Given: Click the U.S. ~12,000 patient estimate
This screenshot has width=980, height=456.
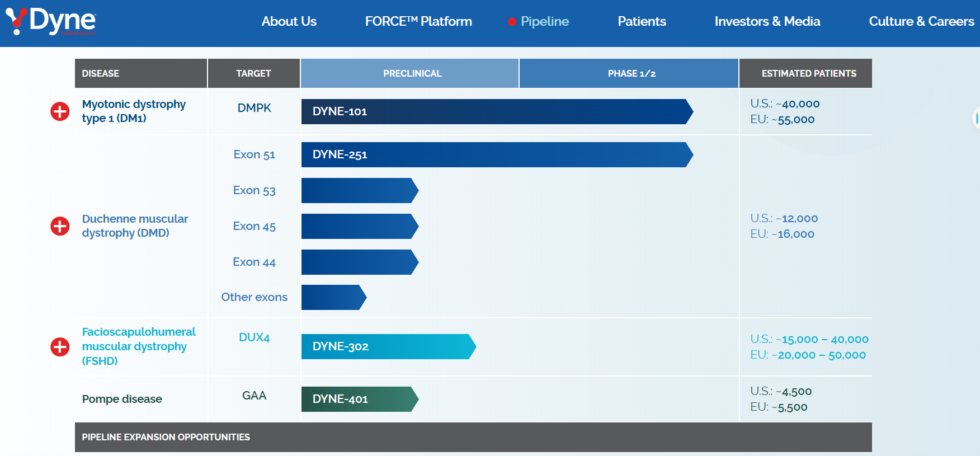Looking at the screenshot, I should pos(784,218).
